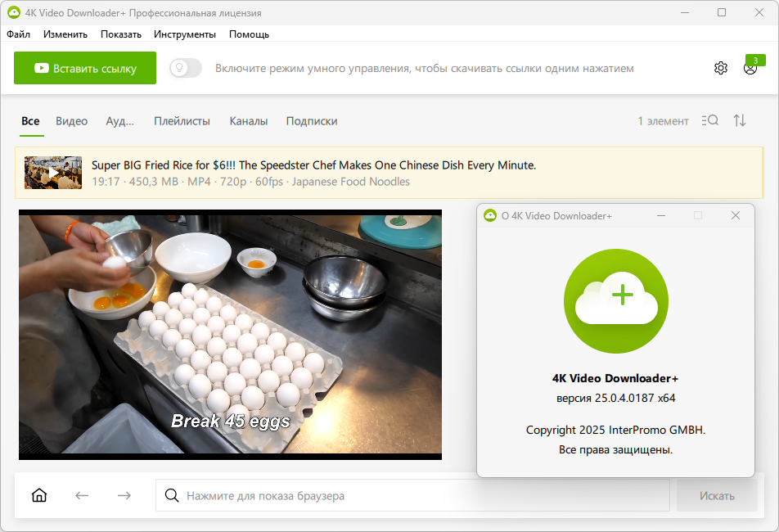779x532 pixels.
Task: Toggle the smart mode switch
Action: click(x=185, y=68)
